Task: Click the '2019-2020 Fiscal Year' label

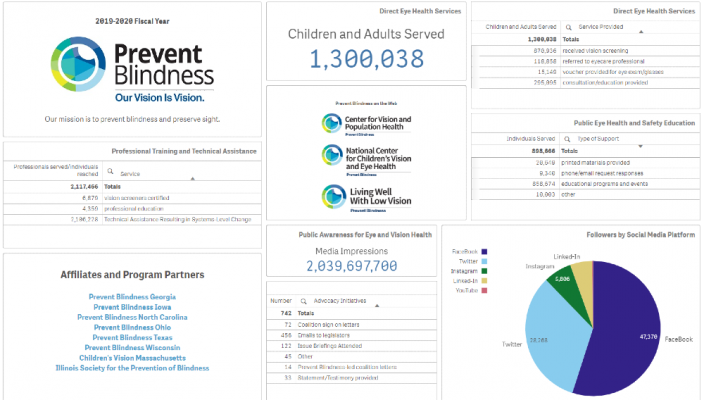Action: (x=132, y=21)
